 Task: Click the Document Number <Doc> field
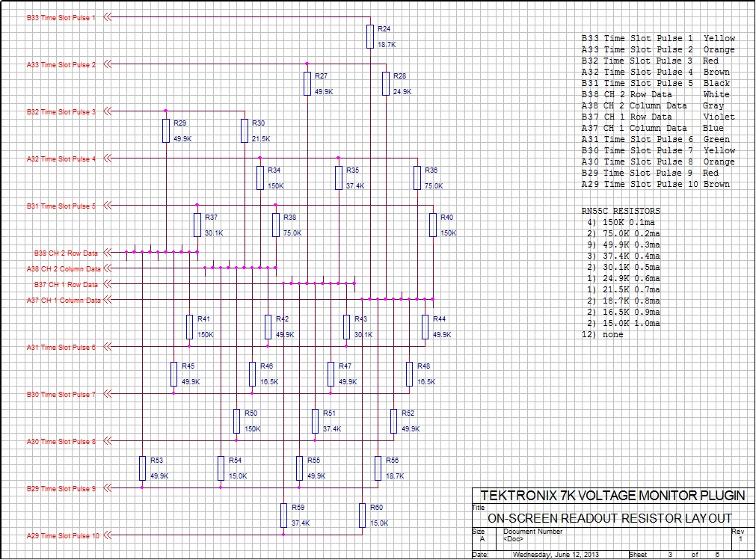pyautogui.click(x=532, y=535)
